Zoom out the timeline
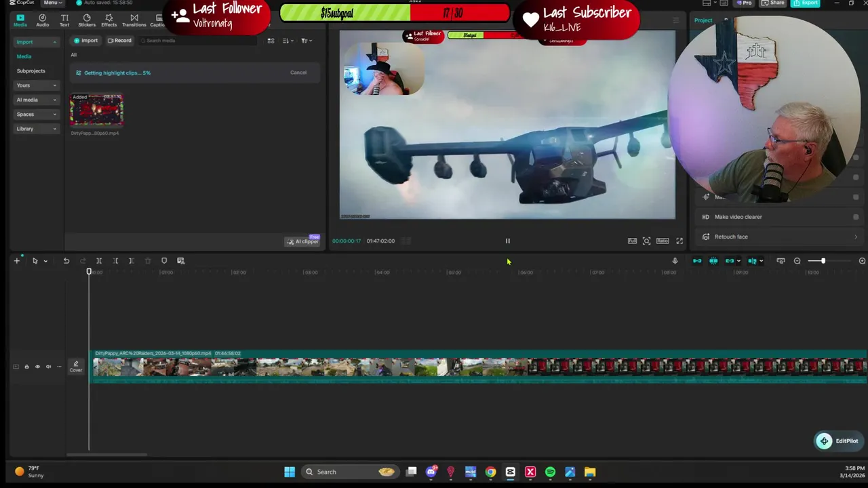868x488 pixels. [797, 261]
